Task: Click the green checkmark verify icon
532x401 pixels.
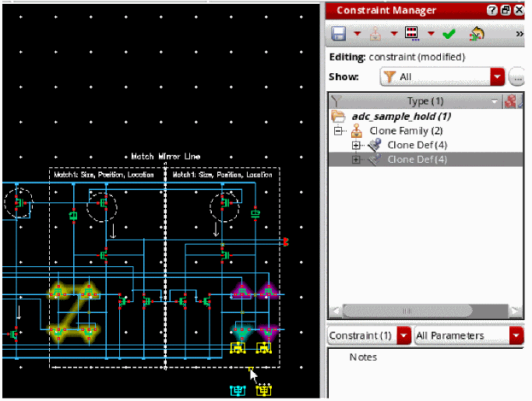Action: [x=449, y=33]
